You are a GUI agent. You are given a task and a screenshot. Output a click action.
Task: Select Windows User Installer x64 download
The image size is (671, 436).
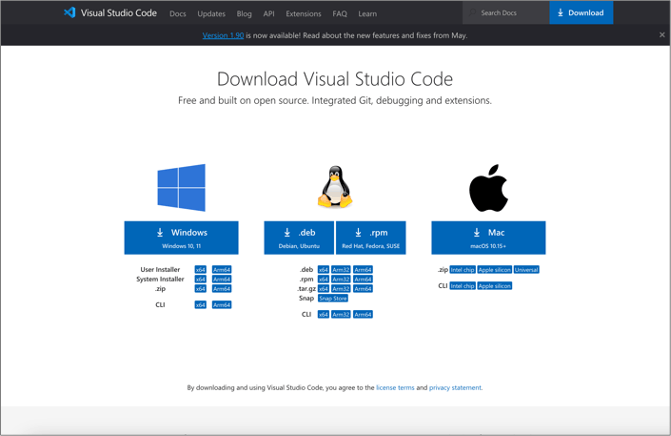[x=200, y=270]
